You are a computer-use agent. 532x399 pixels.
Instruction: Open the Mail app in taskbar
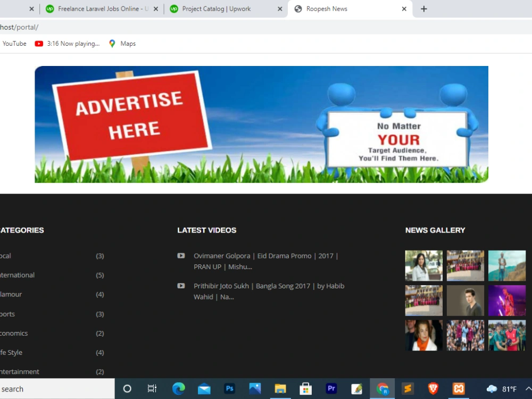204,389
